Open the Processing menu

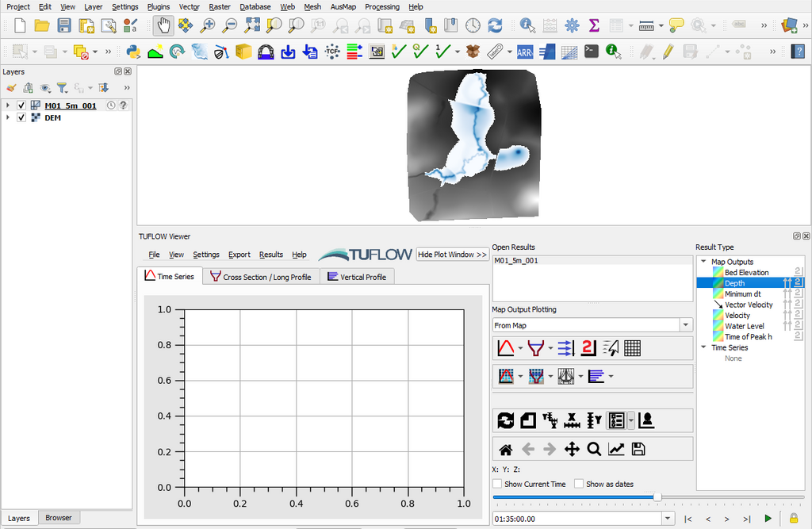click(382, 6)
